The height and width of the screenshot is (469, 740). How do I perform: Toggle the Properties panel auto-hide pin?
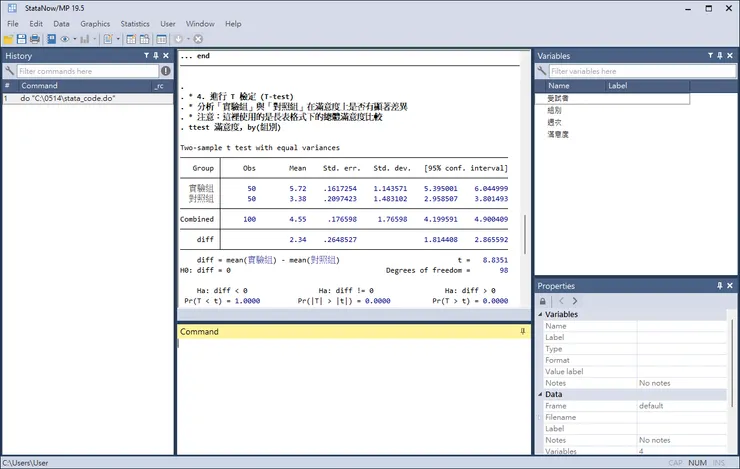pyautogui.click(x=720, y=286)
